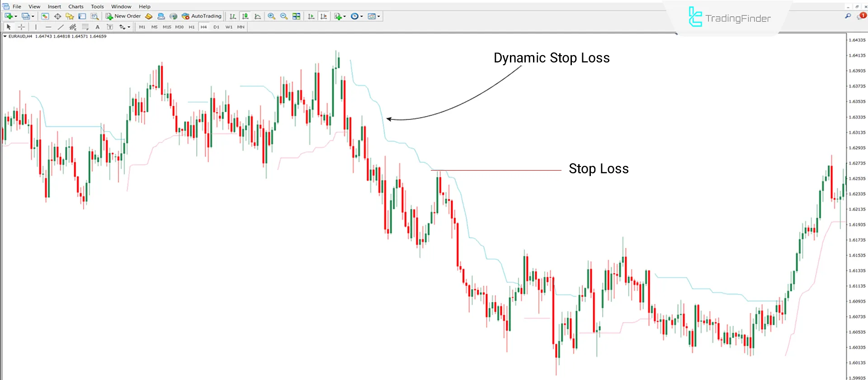
Task: Switch to the D1 timeframe
Action: click(x=216, y=27)
